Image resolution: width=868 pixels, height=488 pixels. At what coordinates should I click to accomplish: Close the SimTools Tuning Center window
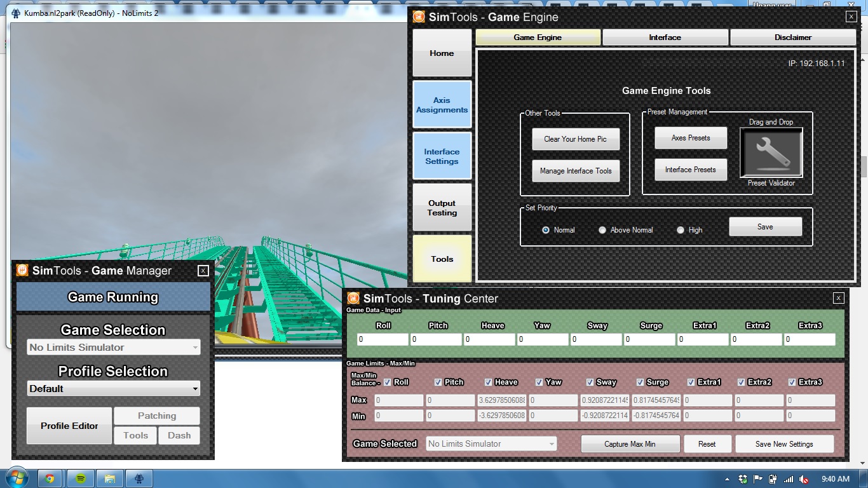point(839,298)
